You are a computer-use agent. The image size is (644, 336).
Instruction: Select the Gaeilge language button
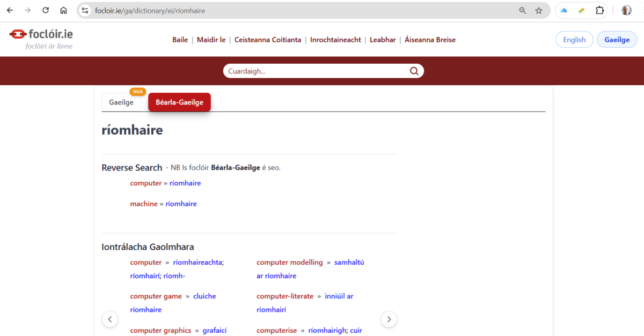[617, 40]
